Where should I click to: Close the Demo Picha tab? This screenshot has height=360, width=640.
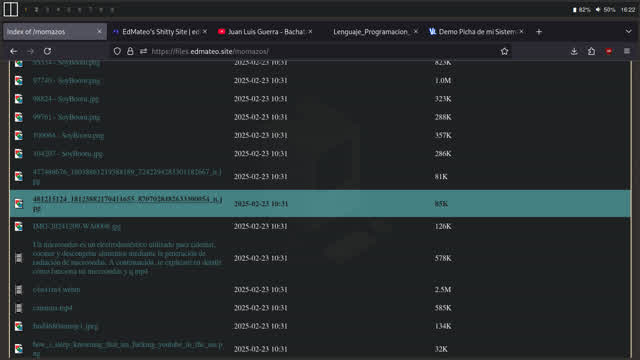(521, 31)
